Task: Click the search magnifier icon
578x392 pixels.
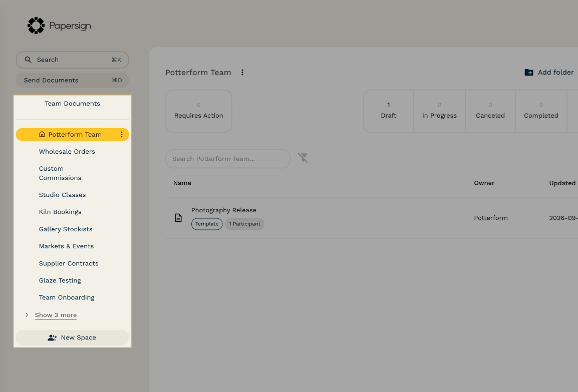Action: pyautogui.click(x=28, y=60)
